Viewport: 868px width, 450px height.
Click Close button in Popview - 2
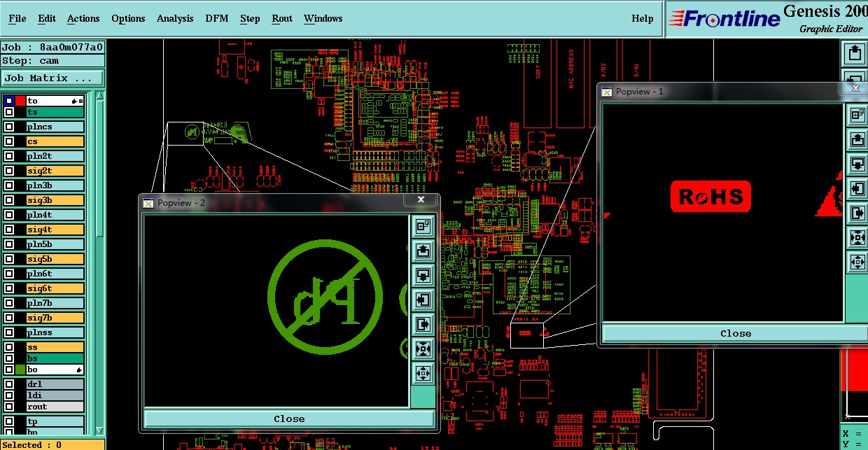click(x=289, y=419)
